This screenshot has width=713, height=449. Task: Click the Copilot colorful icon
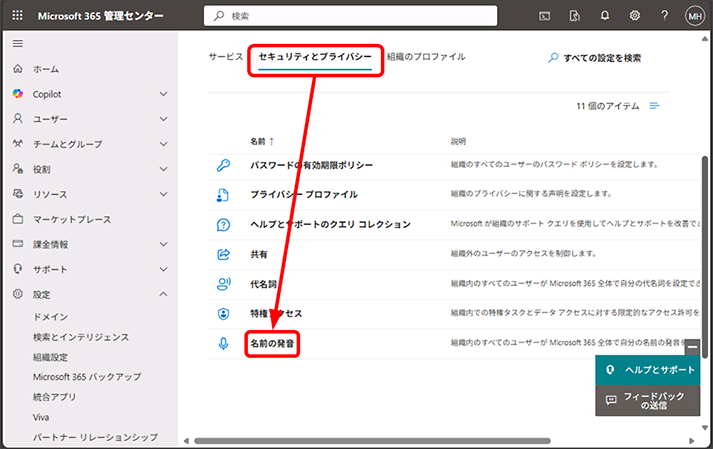(18, 94)
